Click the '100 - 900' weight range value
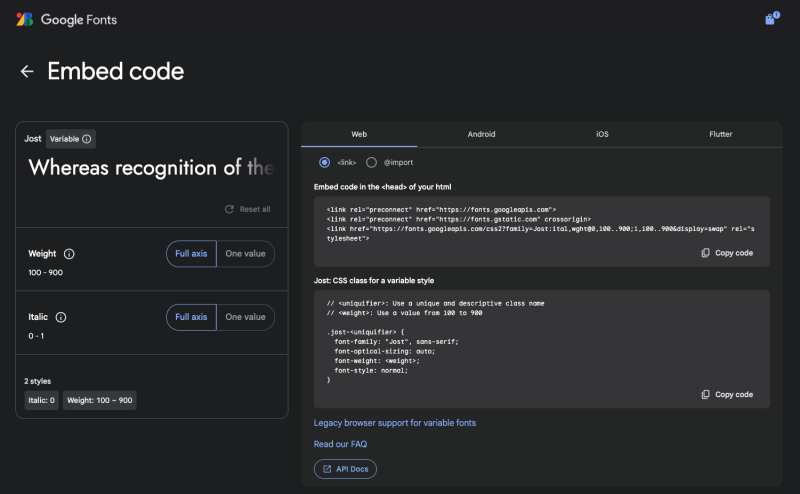 tap(45, 273)
